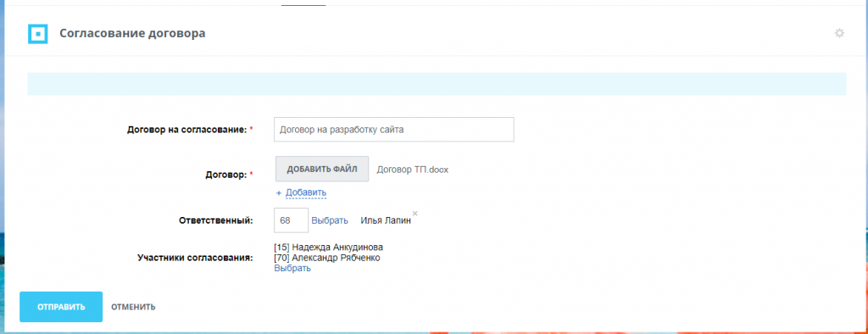The image size is (868, 334).
Task: Click Выбрать under Участники согласования
Action: 292,269
